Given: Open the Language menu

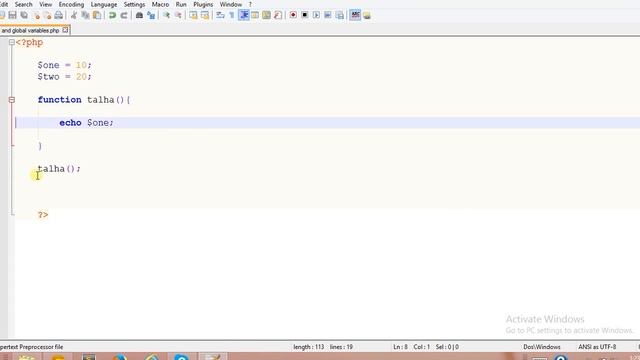Looking at the screenshot, I should coord(104,4).
